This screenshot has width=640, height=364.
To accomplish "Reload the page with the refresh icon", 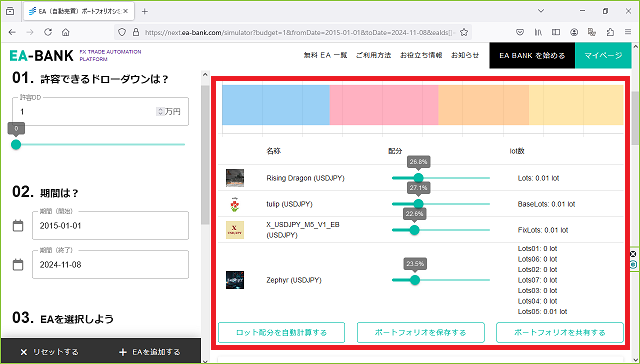I will coord(48,32).
